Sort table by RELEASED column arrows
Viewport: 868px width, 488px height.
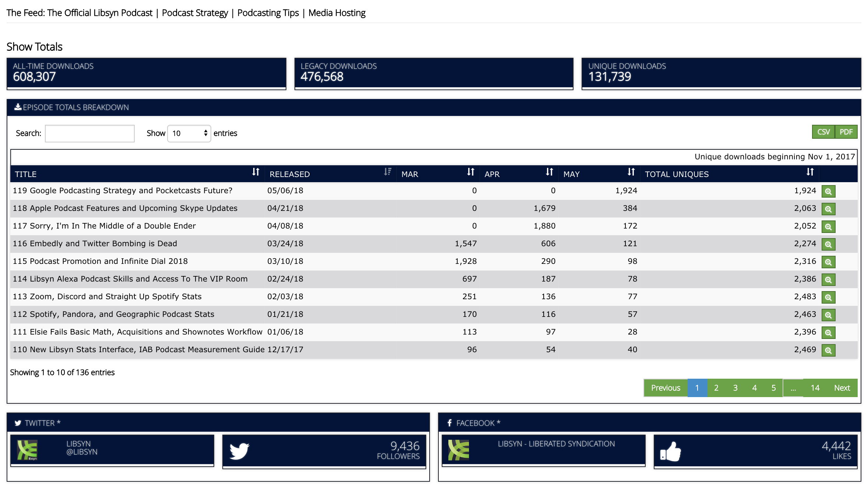coord(387,172)
